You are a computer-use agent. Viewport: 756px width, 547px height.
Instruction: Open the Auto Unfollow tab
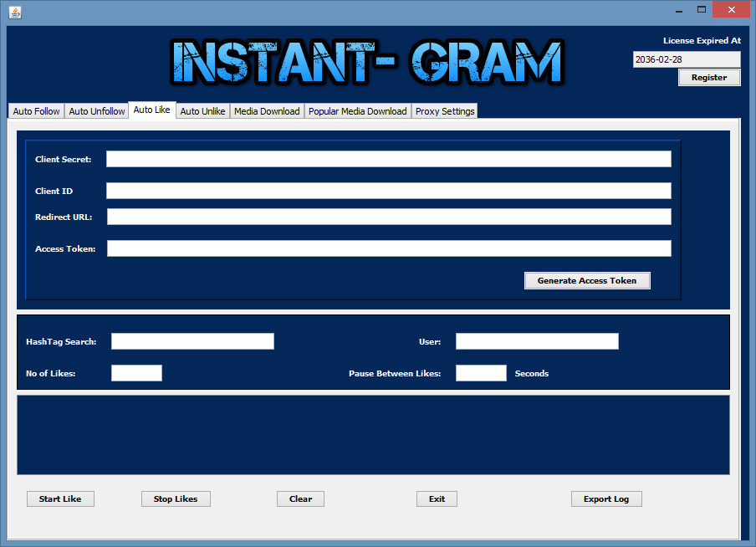(96, 111)
